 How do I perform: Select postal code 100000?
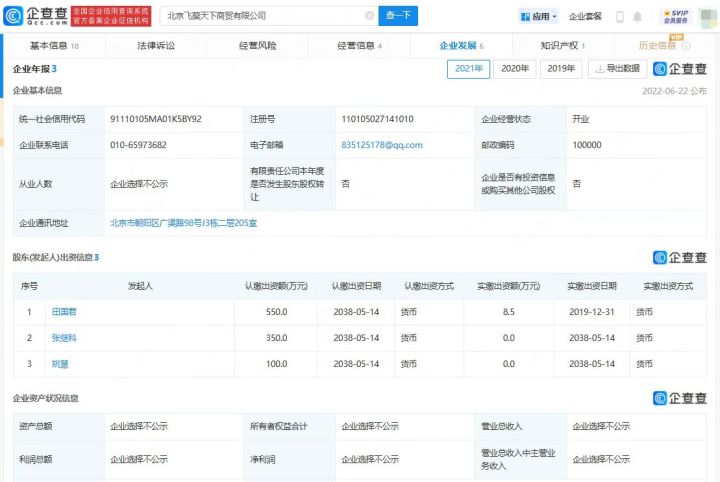pos(587,145)
